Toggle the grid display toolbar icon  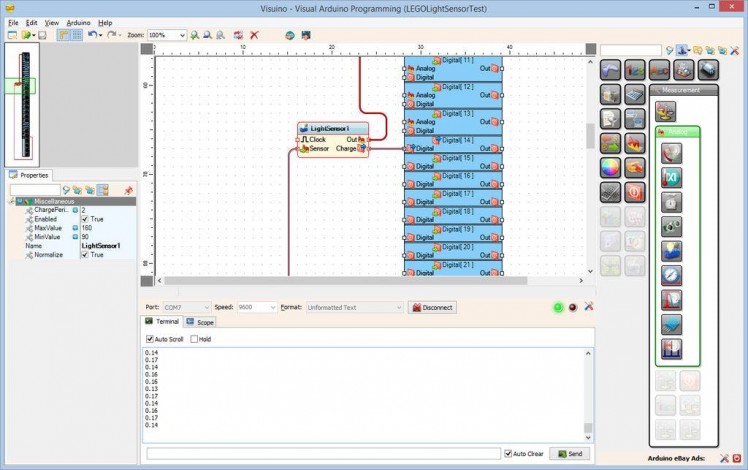coord(76,35)
